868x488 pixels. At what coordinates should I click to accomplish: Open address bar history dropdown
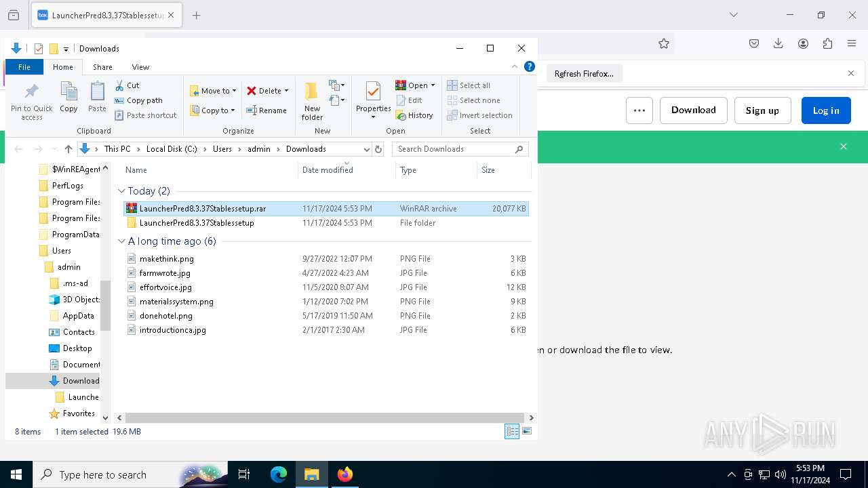(x=367, y=149)
